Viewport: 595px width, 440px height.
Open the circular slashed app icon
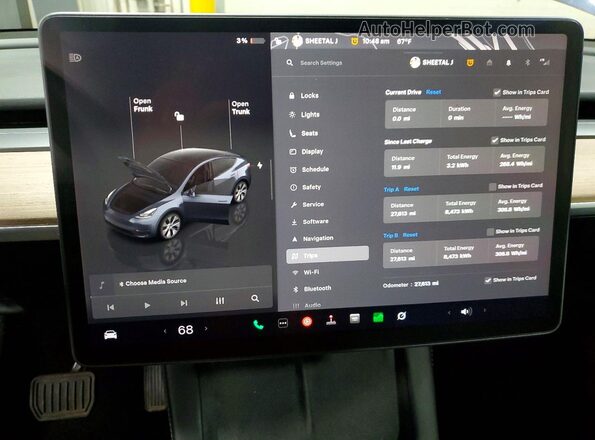point(401,315)
